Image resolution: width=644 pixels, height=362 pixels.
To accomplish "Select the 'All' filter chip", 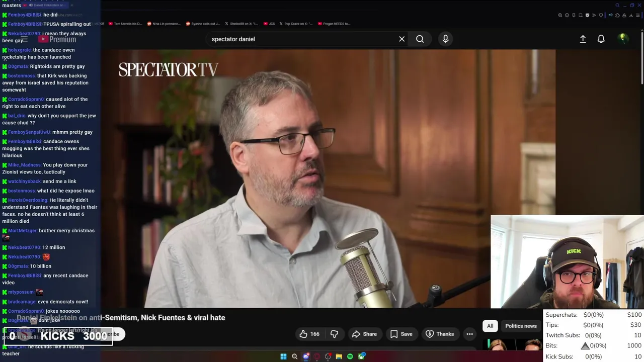I will tap(490, 326).
